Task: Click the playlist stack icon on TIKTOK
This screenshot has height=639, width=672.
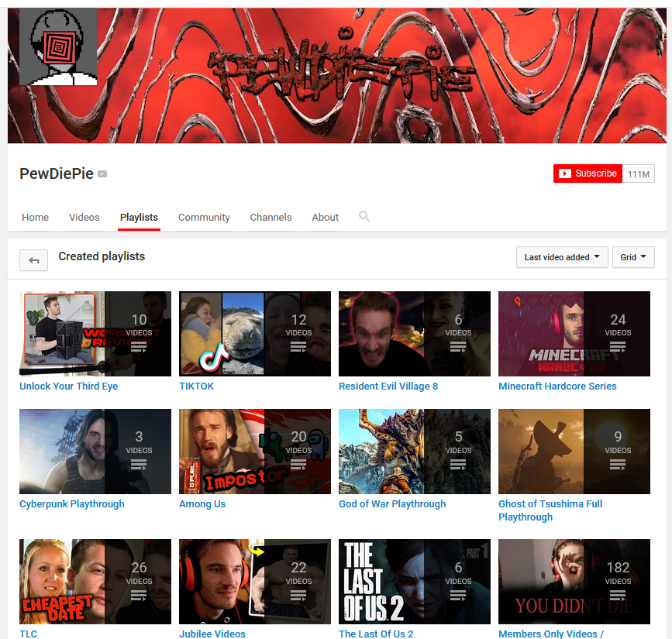Action: pyautogui.click(x=298, y=347)
